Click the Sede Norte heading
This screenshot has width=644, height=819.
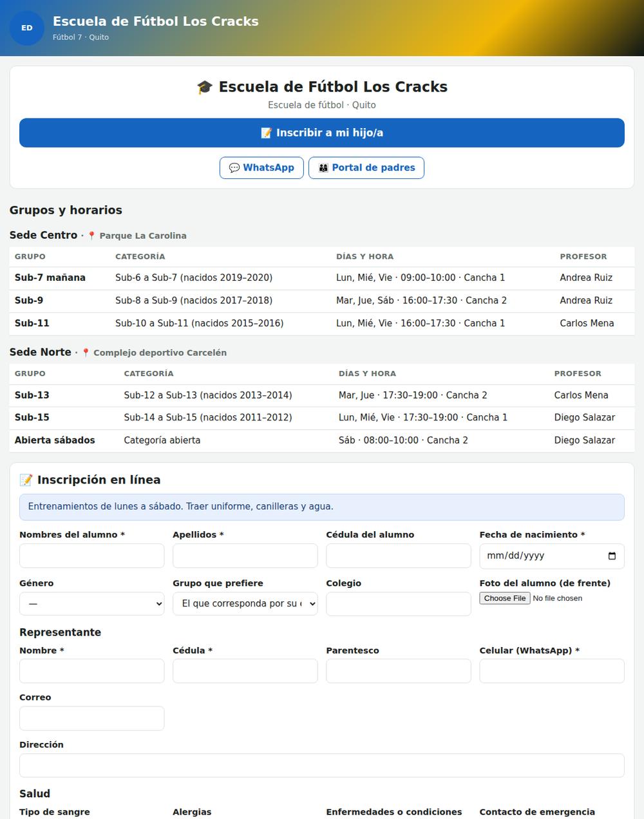(x=41, y=352)
